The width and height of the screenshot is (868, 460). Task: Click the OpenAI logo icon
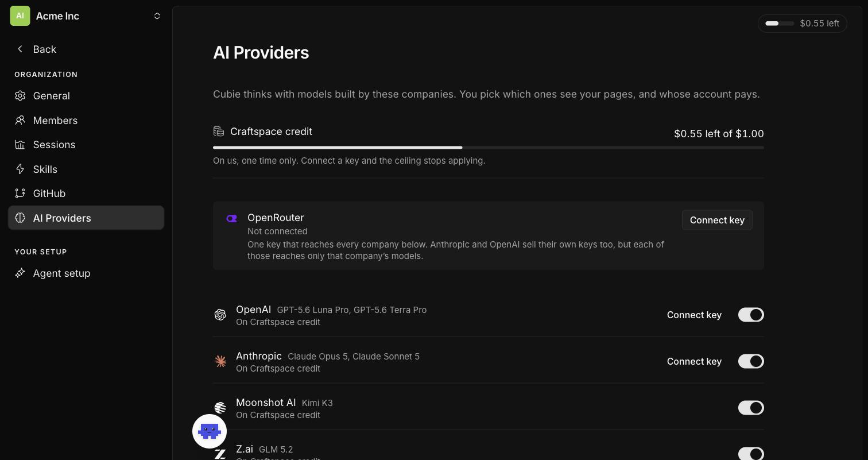pos(220,315)
